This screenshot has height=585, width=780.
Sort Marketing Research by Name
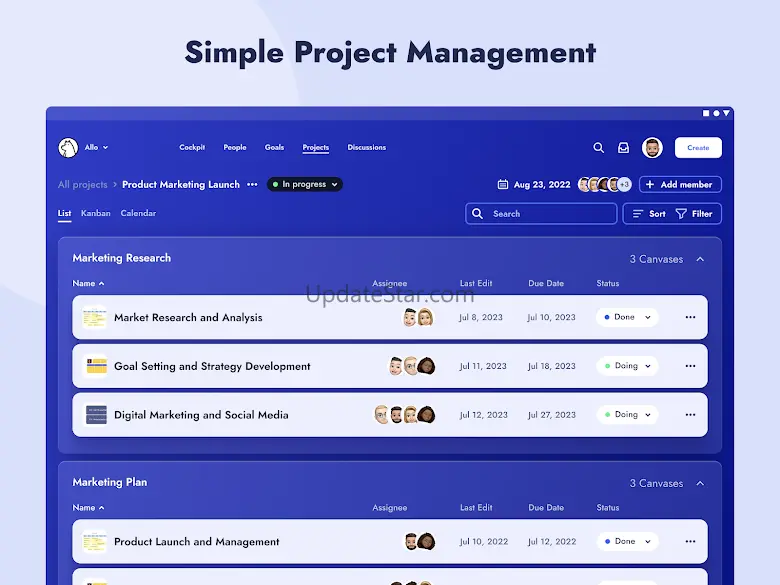click(88, 283)
